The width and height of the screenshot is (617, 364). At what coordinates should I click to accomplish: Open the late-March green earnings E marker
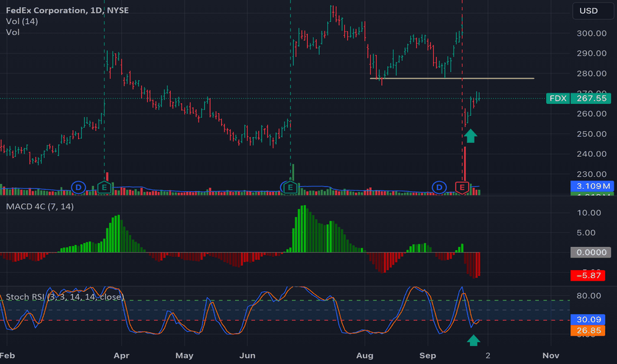point(105,188)
